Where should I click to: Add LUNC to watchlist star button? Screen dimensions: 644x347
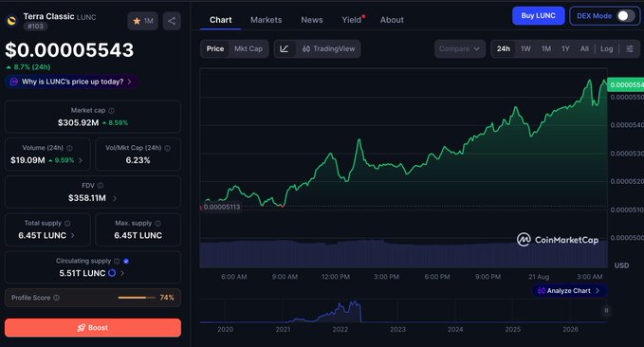[142, 21]
